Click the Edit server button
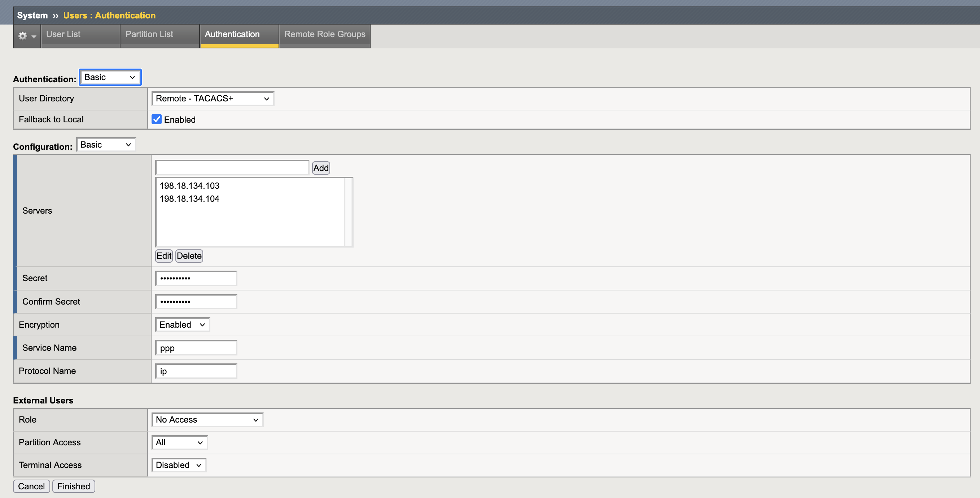980x498 pixels. [x=163, y=255]
